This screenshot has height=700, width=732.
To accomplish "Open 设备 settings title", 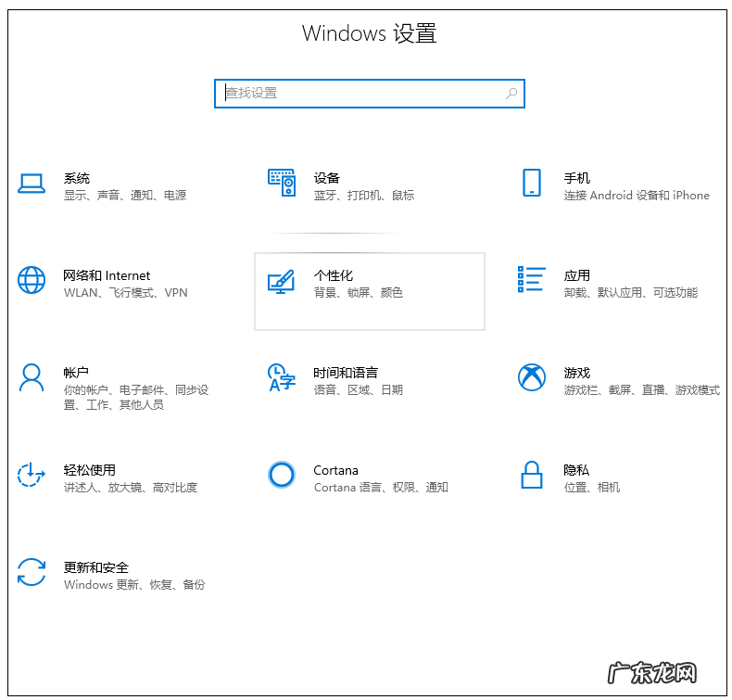I will [327, 178].
